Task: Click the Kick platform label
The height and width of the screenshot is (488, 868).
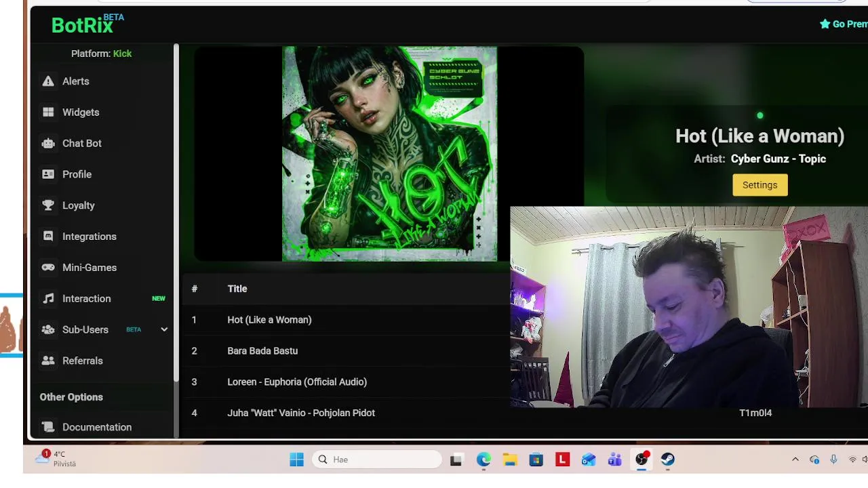Action: pos(122,54)
